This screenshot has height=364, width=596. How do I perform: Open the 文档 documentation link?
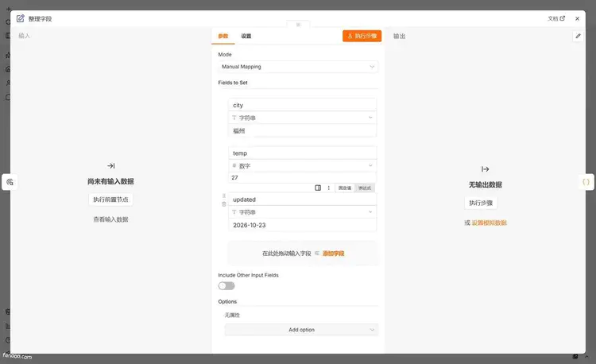[556, 18]
